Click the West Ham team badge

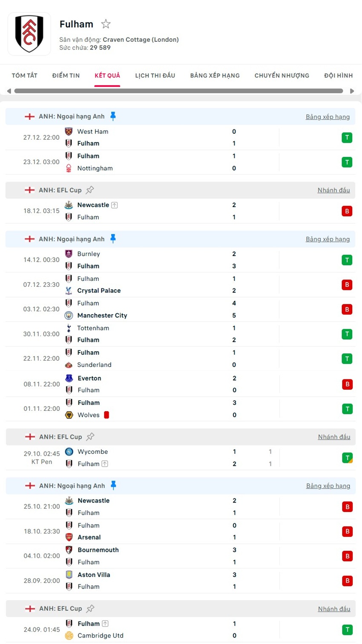tap(69, 132)
